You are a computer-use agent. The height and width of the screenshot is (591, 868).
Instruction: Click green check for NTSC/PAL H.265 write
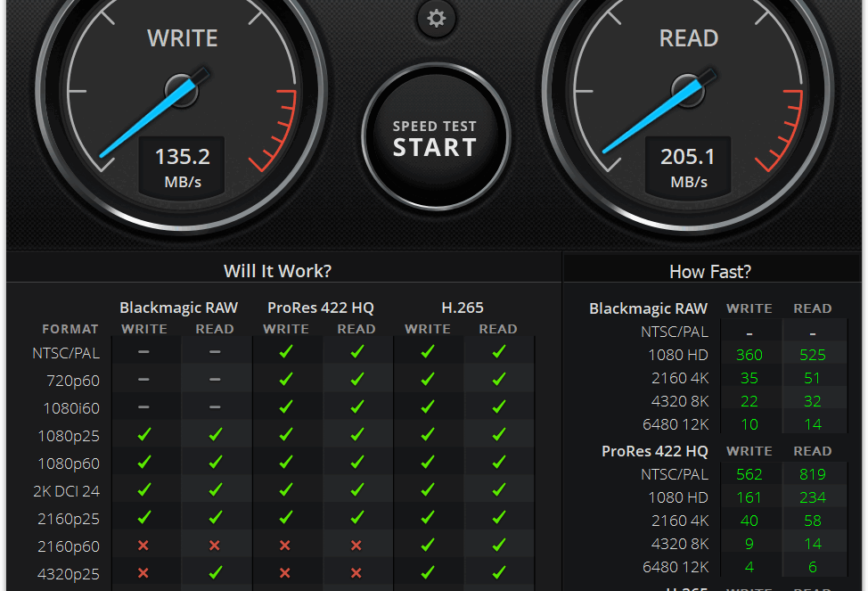[428, 352]
